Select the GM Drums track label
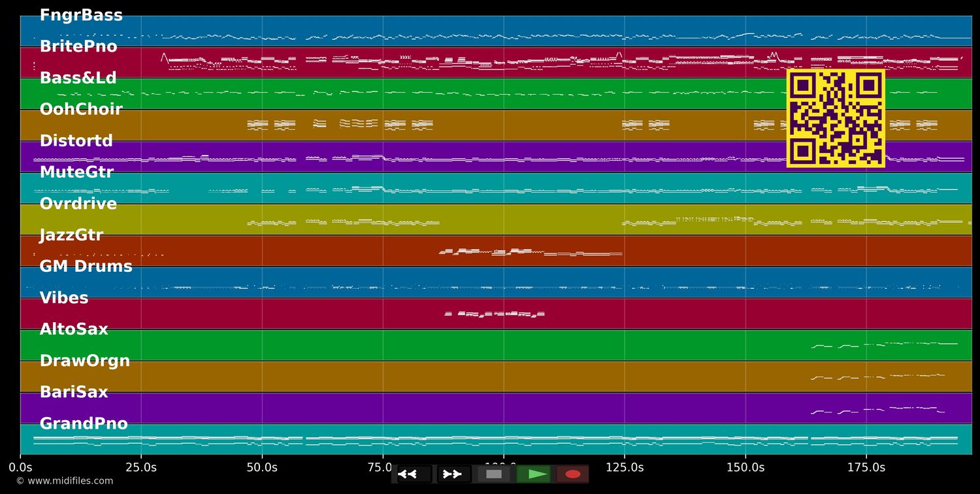980x494 pixels. coord(86,266)
